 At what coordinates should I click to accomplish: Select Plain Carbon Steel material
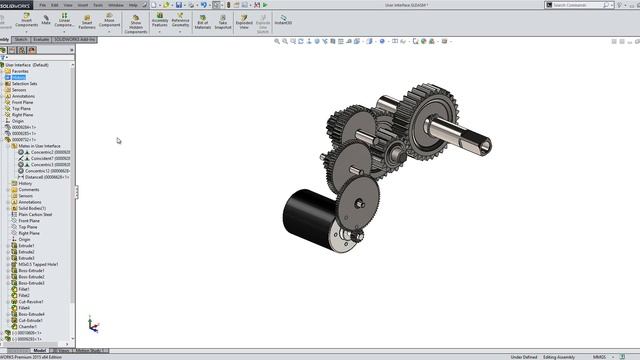[x=35, y=214]
